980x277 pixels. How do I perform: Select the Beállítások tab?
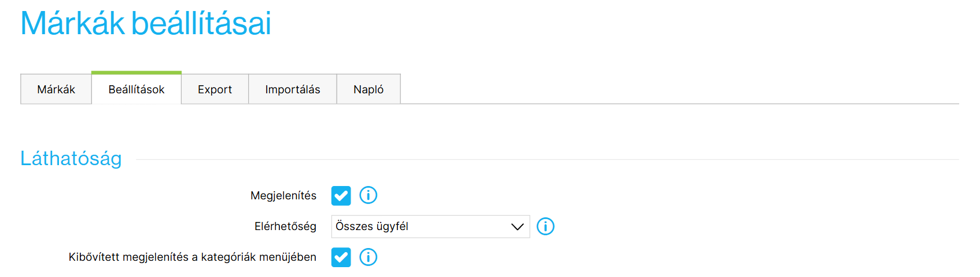(x=137, y=89)
